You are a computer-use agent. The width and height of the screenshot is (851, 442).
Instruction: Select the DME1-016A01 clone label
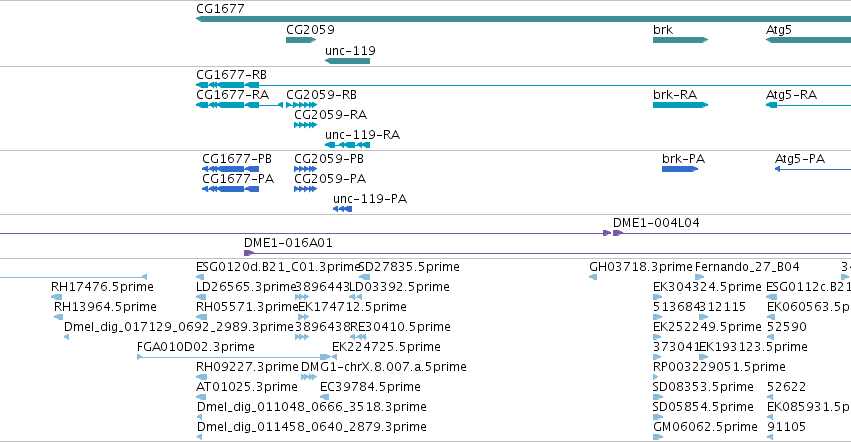point(288,243)
